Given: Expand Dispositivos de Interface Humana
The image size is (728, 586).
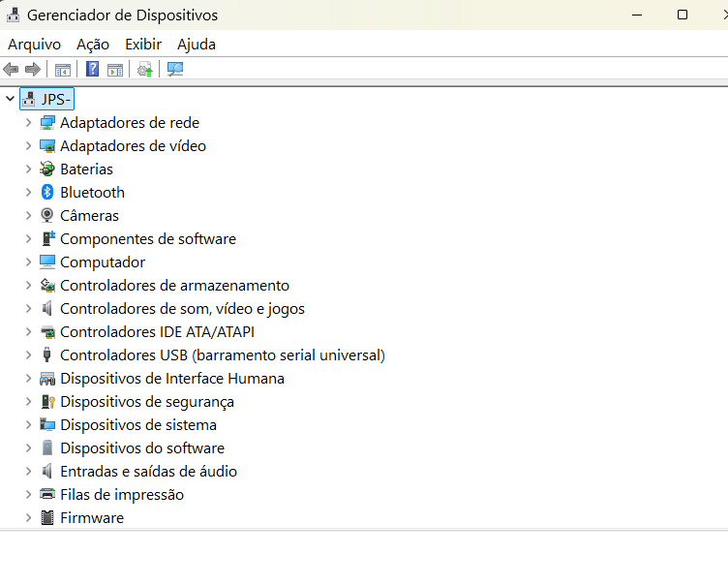Looking at the screenshot, I should click(x=28, y=379).
